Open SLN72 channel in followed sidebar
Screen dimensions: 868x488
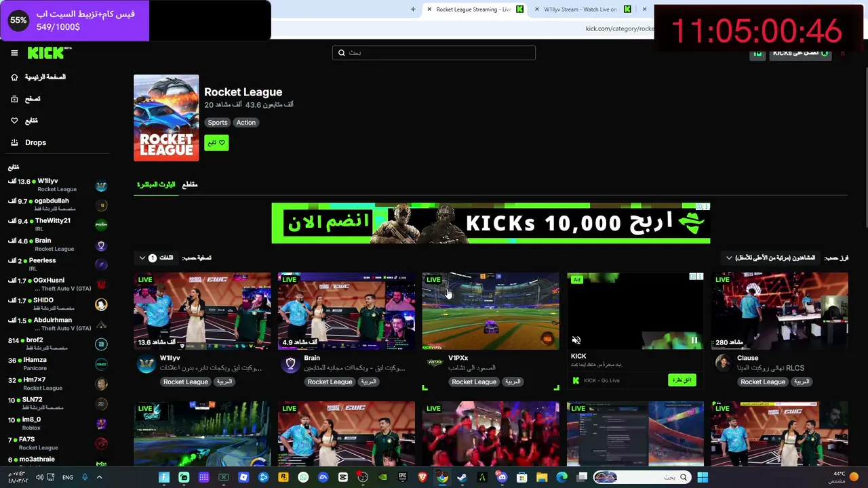[x=58, y=403]
